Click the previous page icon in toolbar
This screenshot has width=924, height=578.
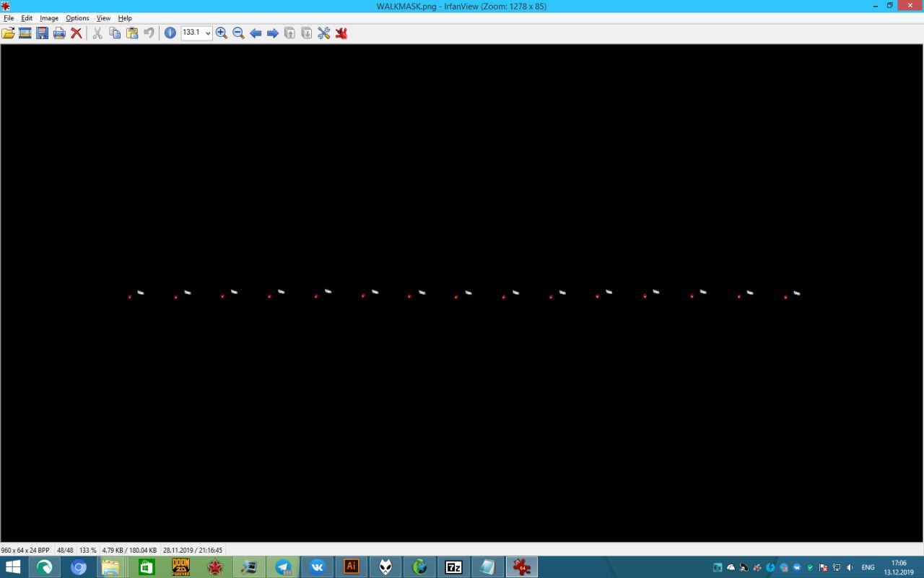[289, 33]
